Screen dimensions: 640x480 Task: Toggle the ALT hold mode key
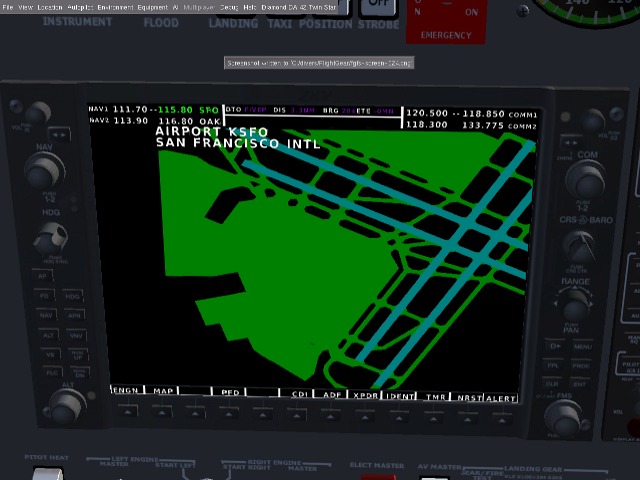(x=48, y=335)
